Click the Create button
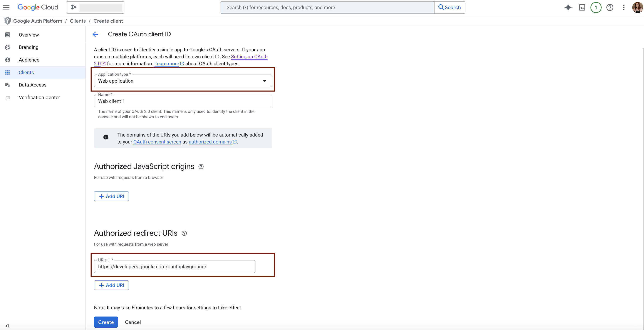Viewport: 644px width, 330px height. pos(106,322)
